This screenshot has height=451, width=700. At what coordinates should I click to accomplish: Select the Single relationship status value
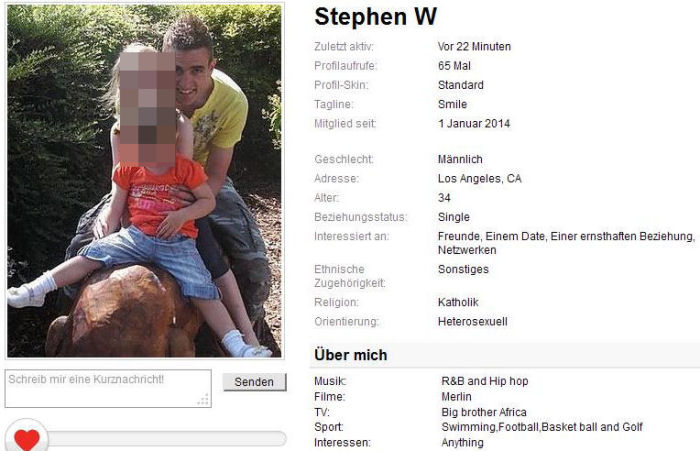[454, 217]
